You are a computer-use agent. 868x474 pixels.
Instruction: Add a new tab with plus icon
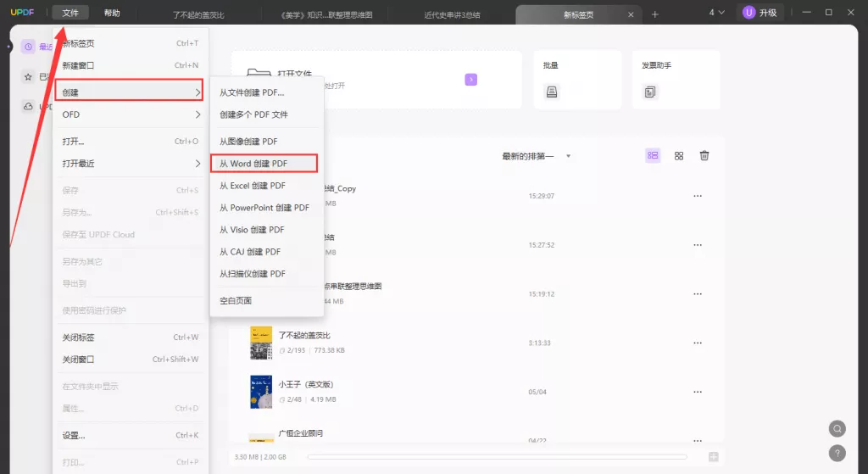point(655,14)
